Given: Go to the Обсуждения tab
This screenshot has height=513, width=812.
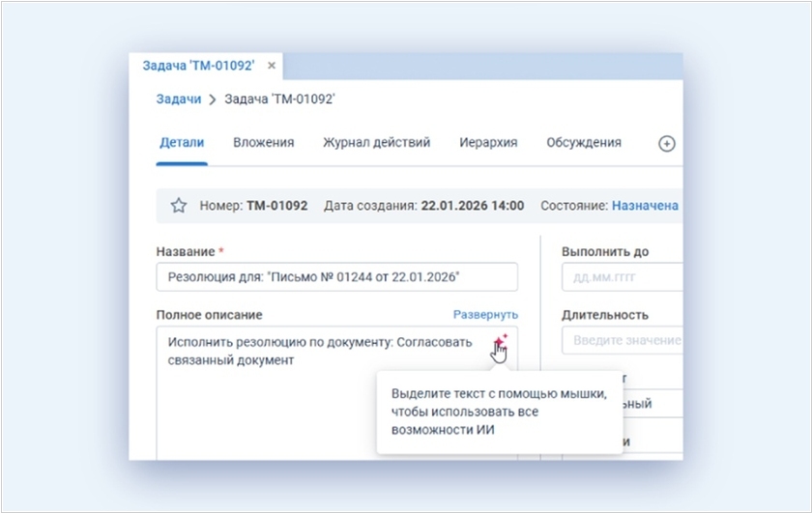Looking at the screenshot, I should [x=583, y=142].
